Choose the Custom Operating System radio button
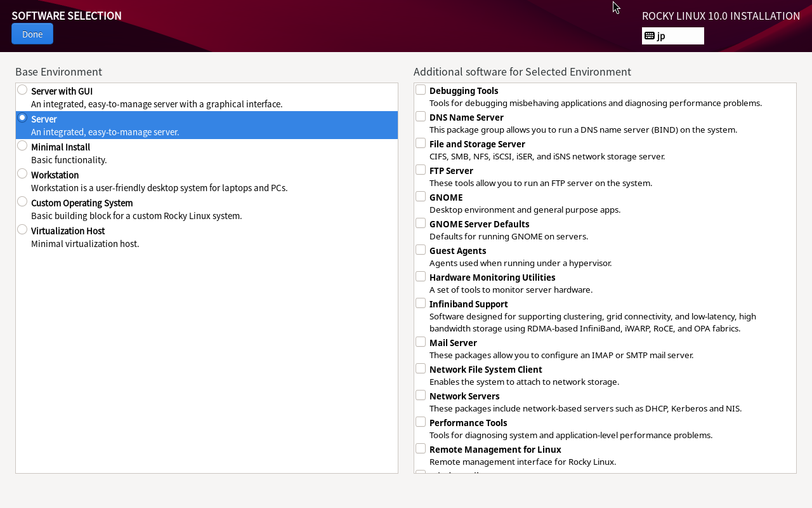812x508 pixels. click(22, 201)
